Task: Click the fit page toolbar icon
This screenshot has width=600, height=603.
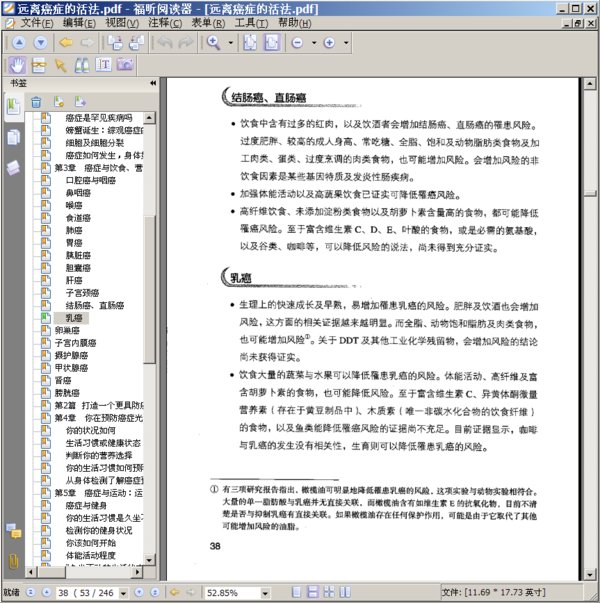Action: [x=250, y=42]
